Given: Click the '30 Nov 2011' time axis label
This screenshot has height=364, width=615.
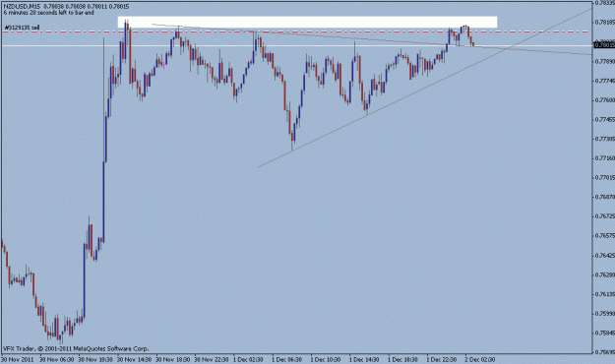Looking at the screenshot, I should pyautogui.click(x=18, y=359).
